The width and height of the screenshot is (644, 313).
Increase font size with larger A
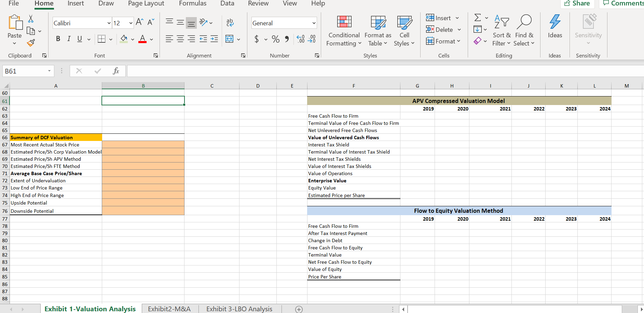(139, 22)
